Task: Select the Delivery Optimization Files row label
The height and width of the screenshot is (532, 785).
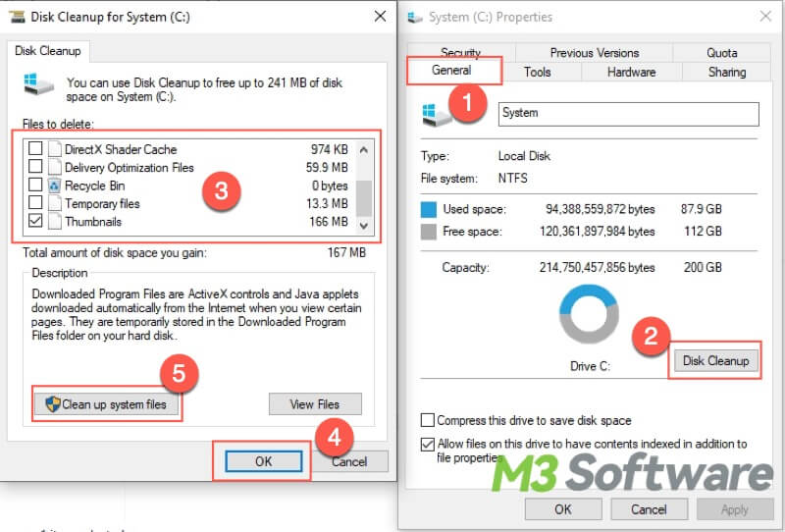Action: [130, 167]
